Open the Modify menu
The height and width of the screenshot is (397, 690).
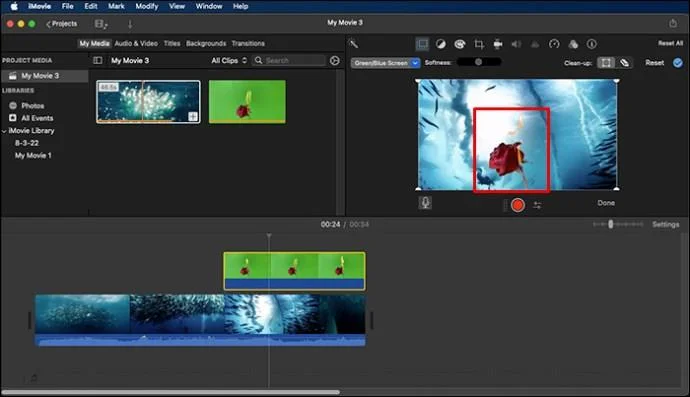pyautogui.click(x=147, y=6)
